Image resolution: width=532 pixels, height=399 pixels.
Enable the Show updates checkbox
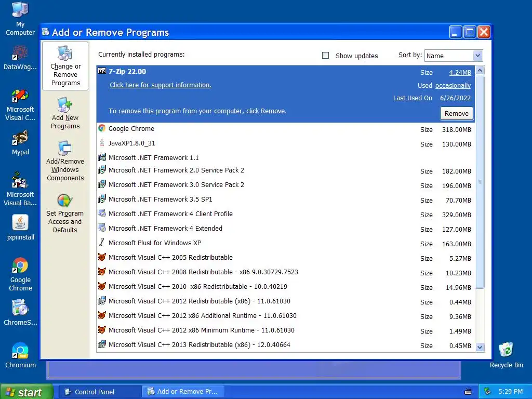pyautogui.click(x=325, y=55)
